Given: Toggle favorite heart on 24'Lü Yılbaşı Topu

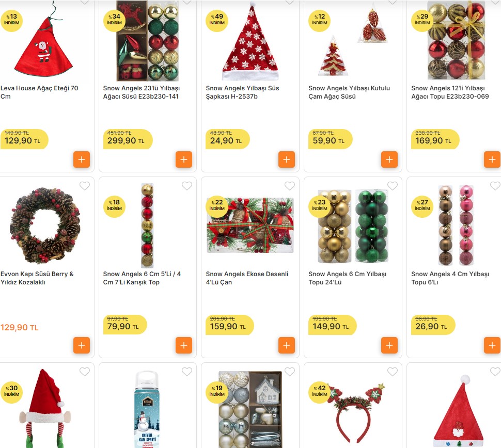Looking at the screenshot, I should tap(393, 186).
